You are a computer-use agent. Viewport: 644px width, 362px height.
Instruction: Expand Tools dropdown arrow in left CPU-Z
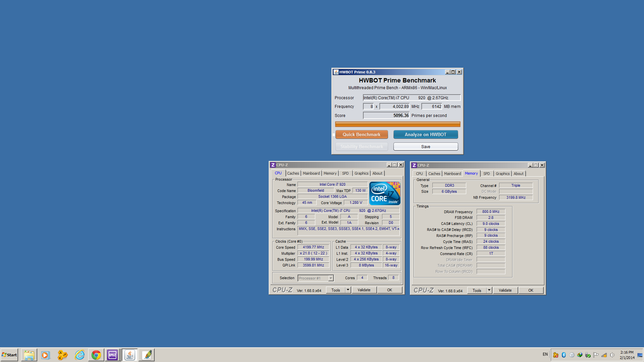348,290
